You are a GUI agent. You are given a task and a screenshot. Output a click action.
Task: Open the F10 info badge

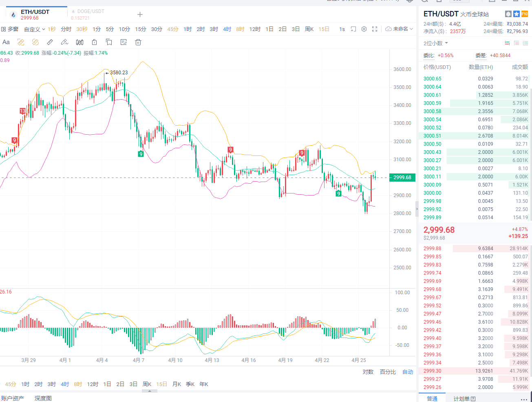[x=525, y=14]
